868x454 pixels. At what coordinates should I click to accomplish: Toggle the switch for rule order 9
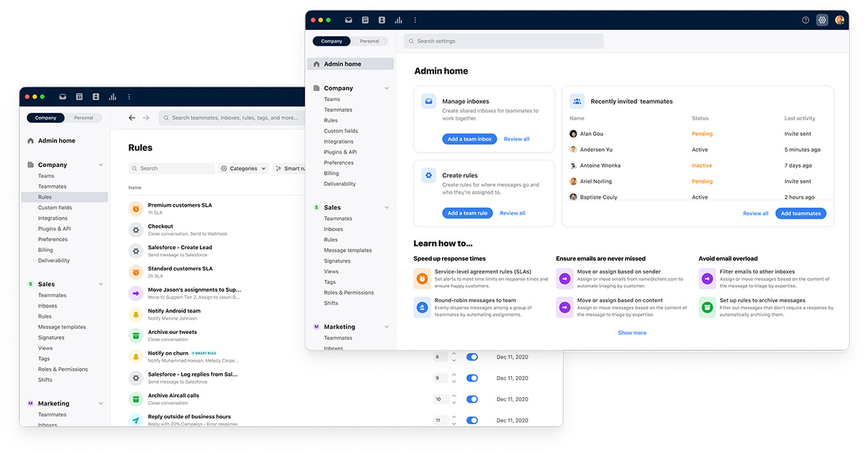pyautogui.click(x=472, y=378)
